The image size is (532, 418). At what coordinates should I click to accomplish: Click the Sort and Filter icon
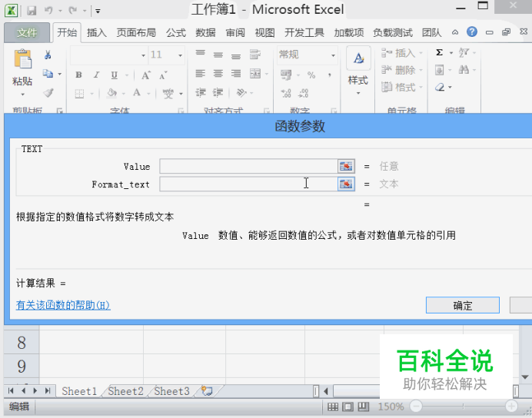tap(464, 52)
